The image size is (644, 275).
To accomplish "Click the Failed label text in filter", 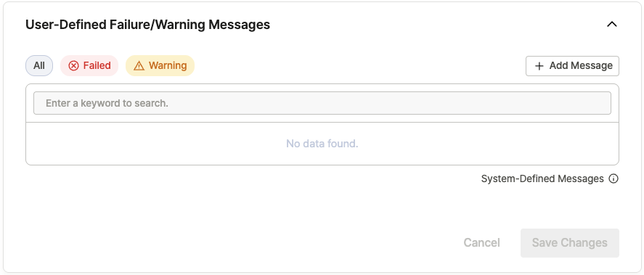I will (97, 66).
